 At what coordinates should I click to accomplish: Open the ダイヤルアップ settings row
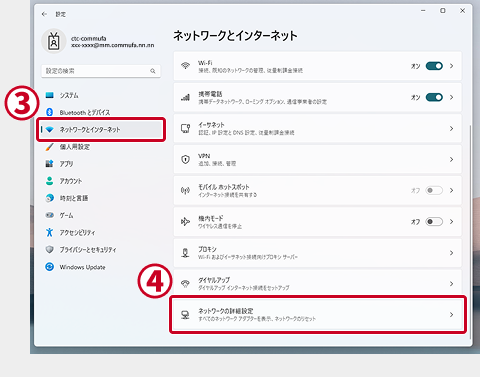(317, 284)
